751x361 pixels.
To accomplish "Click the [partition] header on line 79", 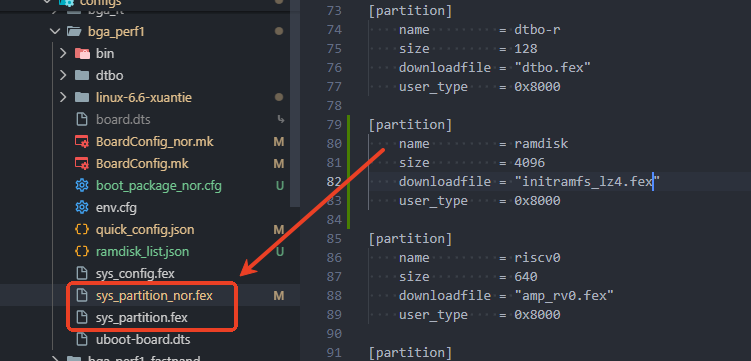I will click(410, 124).
